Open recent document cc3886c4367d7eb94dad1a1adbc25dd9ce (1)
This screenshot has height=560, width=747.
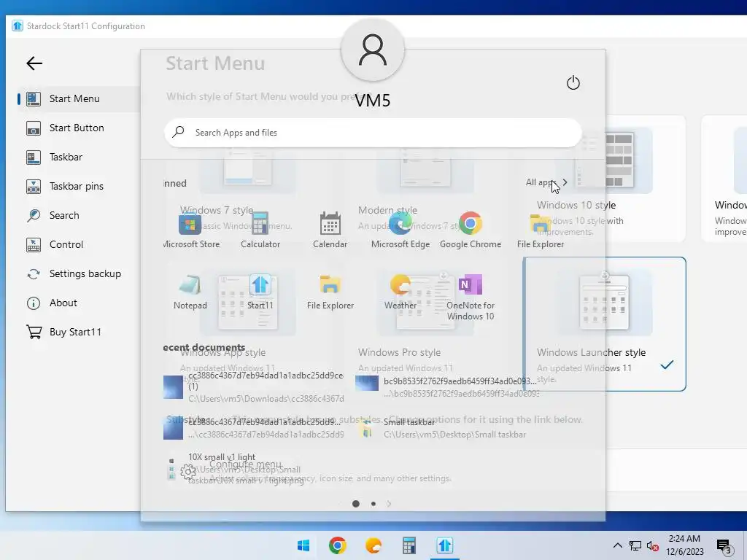coord(253,386)
